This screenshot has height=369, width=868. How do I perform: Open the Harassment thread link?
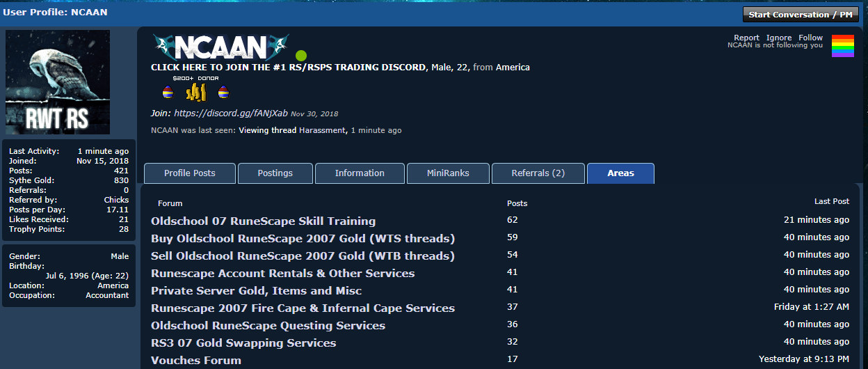tap(323, 130)
